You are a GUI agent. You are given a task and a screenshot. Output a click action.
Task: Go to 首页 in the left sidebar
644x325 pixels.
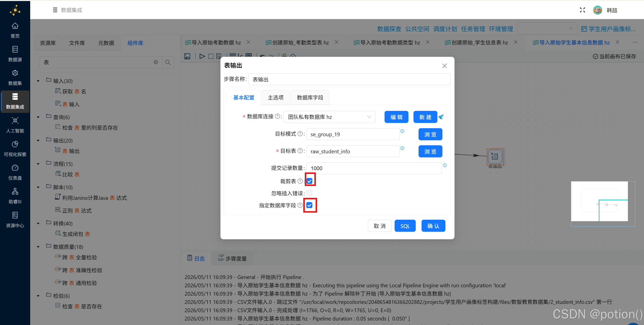15,30
